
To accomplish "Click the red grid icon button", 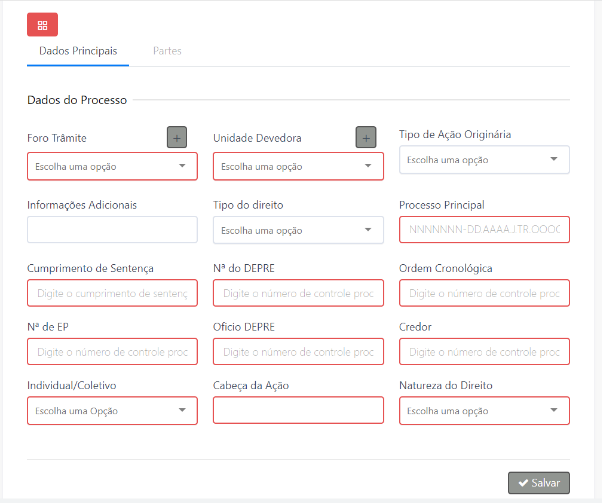I will pyautogui.click(x=42, y=25).
